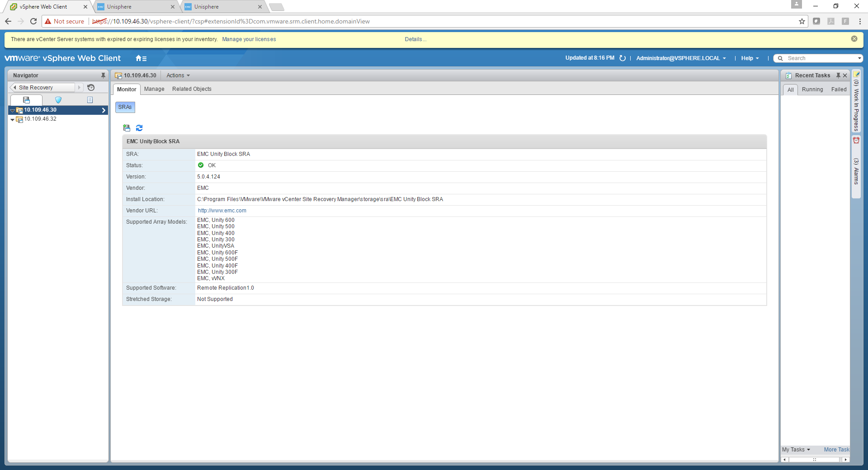Pin the Navigator panel
868x470 pixels.
pyautogui.click(x=103, y=75)
